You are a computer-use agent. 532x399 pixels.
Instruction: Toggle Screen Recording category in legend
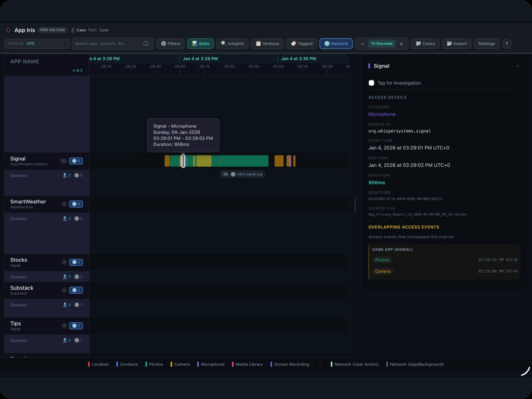click(290, 364)
